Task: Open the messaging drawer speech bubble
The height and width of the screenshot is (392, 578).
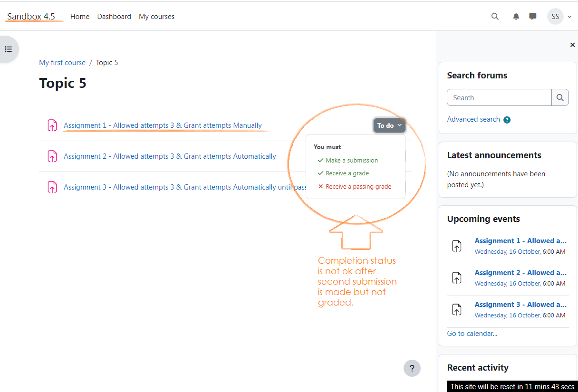Action: click(533, 17)
